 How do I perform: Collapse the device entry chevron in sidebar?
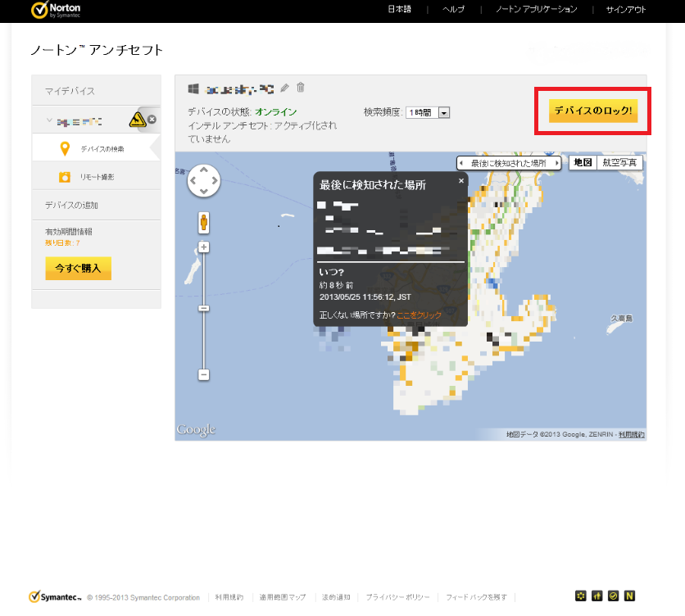pos(49,120)
